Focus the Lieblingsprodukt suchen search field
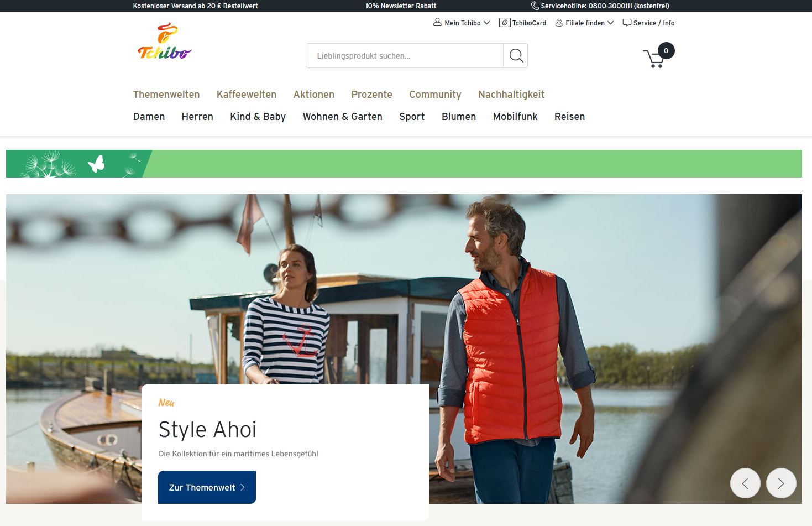The height and width of the screenshot is (526, 812). (x=405, y=56)
